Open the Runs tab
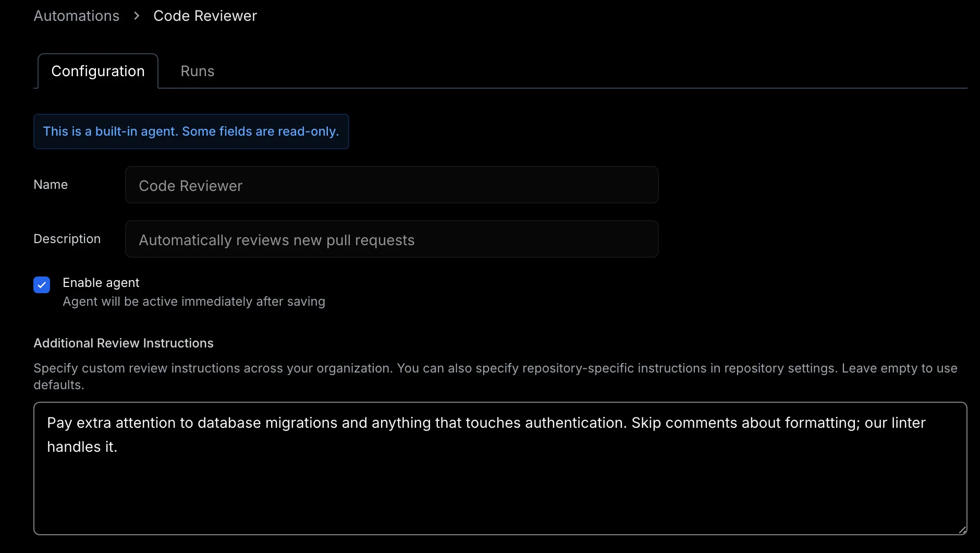The image size is (980, 553). (198, 71)
